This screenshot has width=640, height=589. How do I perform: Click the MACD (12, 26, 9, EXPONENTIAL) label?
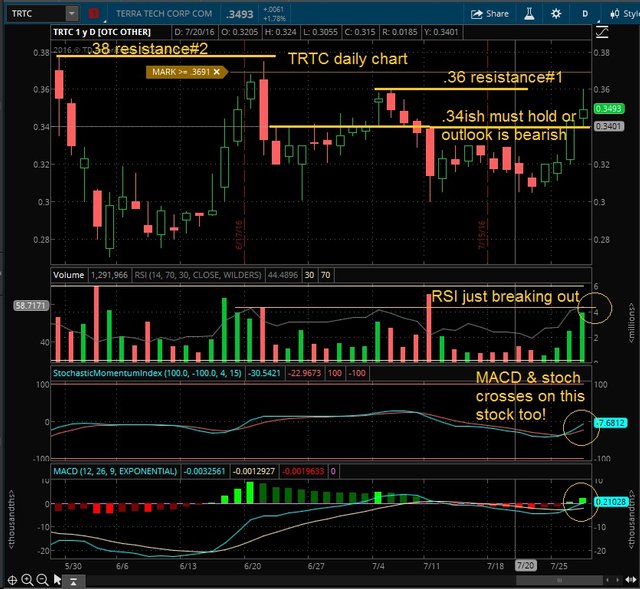[115, 471]
